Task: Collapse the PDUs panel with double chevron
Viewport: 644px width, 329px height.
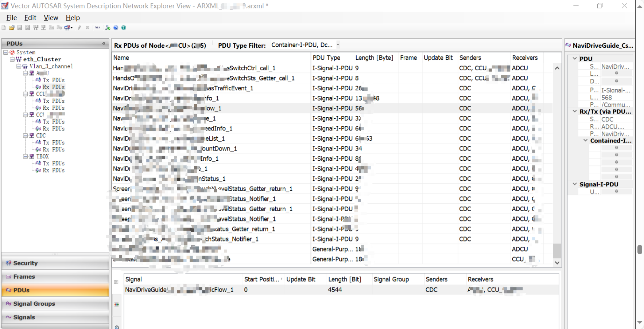Action: tap(104, 43)
